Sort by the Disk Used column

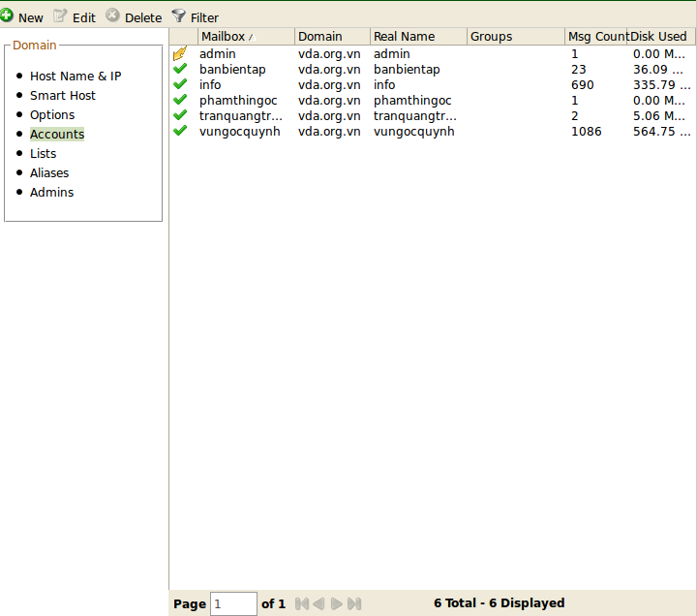click(661, 37)
